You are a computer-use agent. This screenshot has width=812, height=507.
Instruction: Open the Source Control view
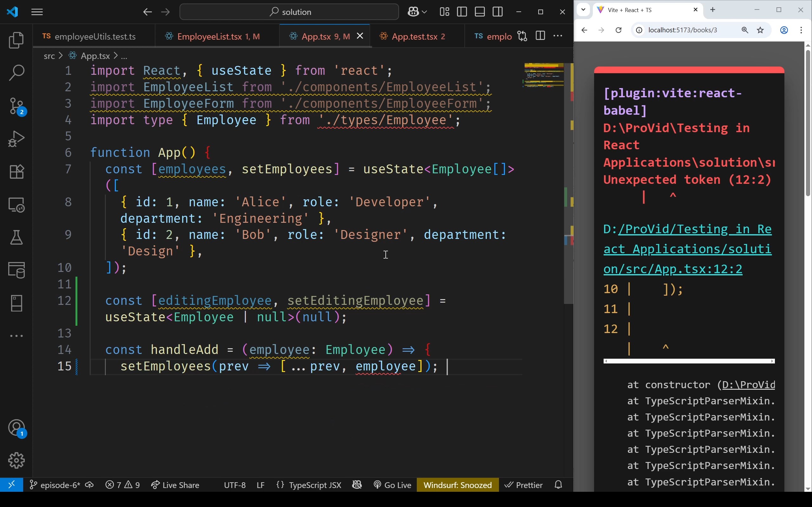(16, 106)
